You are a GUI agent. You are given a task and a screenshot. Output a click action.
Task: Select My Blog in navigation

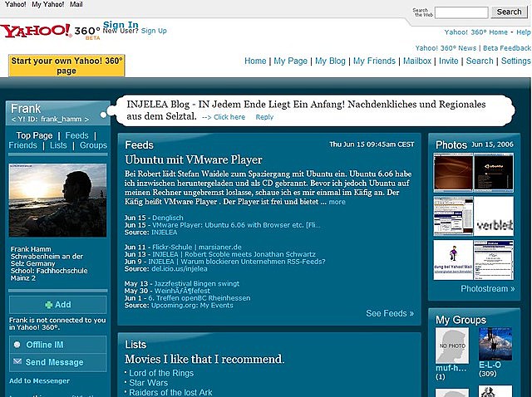[x=330, y=61]
